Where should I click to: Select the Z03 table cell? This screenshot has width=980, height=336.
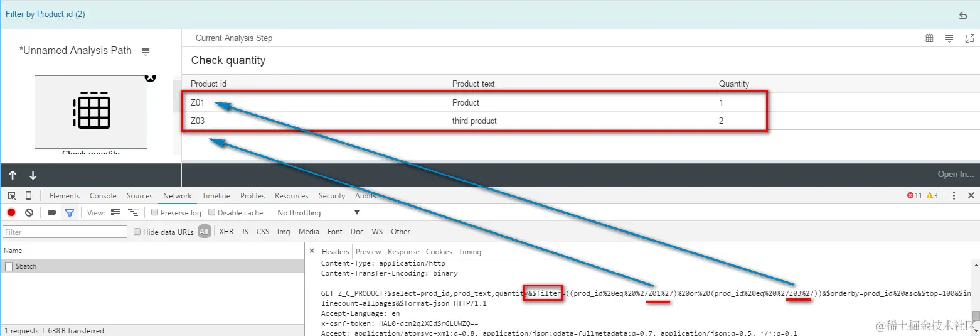coord(198,121)
